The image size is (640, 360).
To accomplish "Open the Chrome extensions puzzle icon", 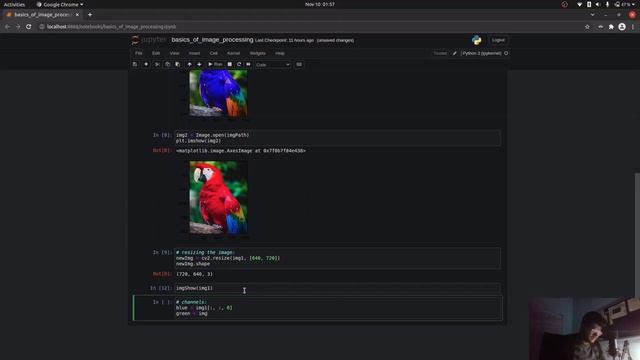I will point(611,27).
